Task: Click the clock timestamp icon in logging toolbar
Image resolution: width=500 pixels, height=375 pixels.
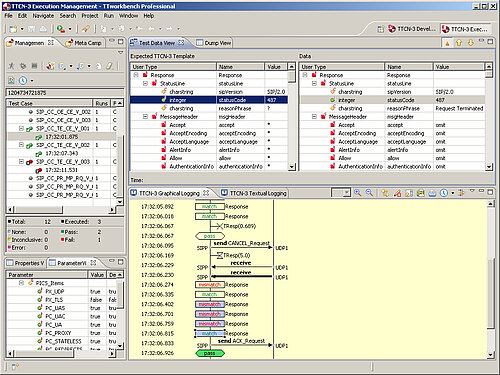Action: tap(444, 193)
